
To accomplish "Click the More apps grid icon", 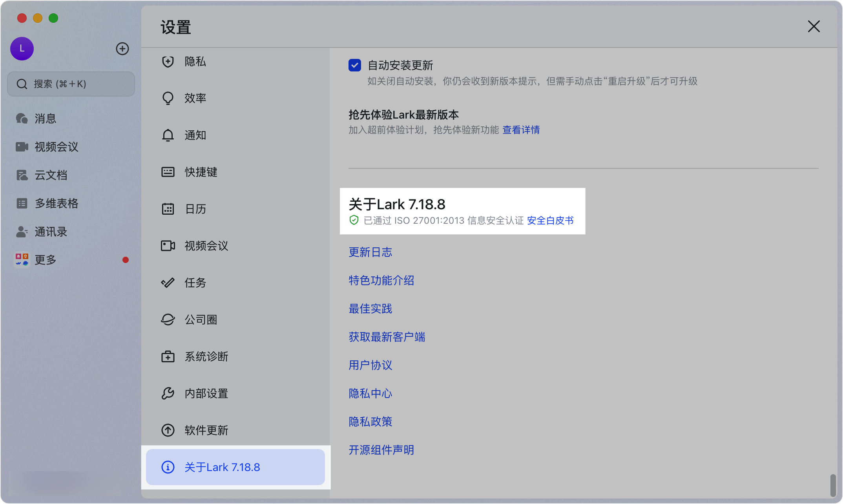I will point(22,259).
